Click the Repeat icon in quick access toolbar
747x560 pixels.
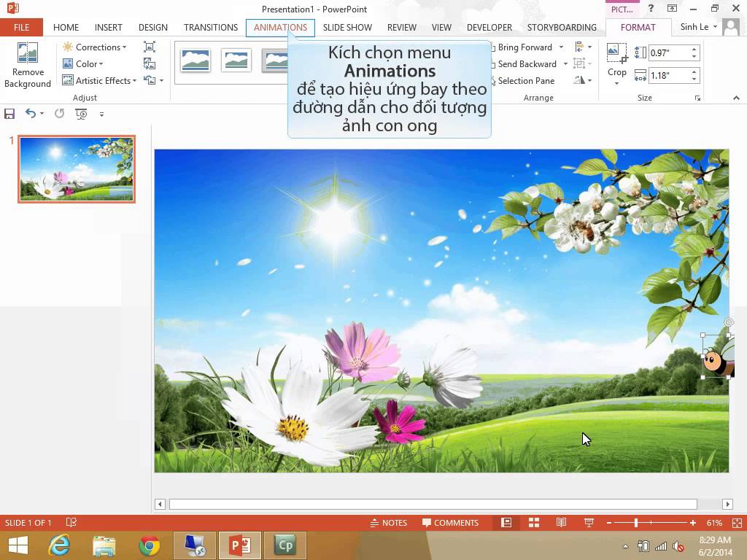point(59,113)
